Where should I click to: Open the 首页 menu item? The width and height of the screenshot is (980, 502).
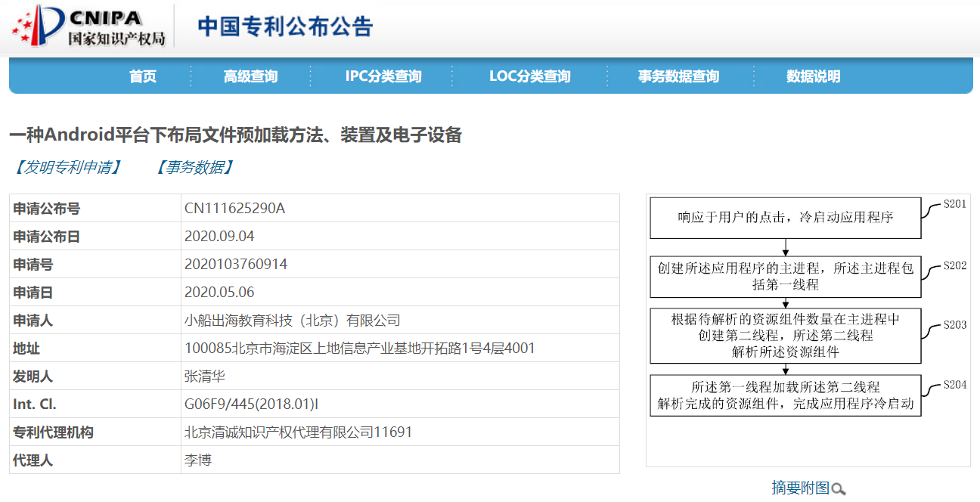142,76
